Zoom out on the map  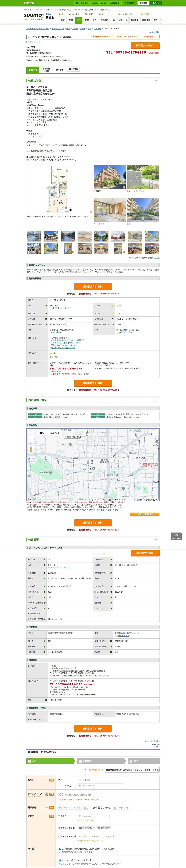(31, 439)
